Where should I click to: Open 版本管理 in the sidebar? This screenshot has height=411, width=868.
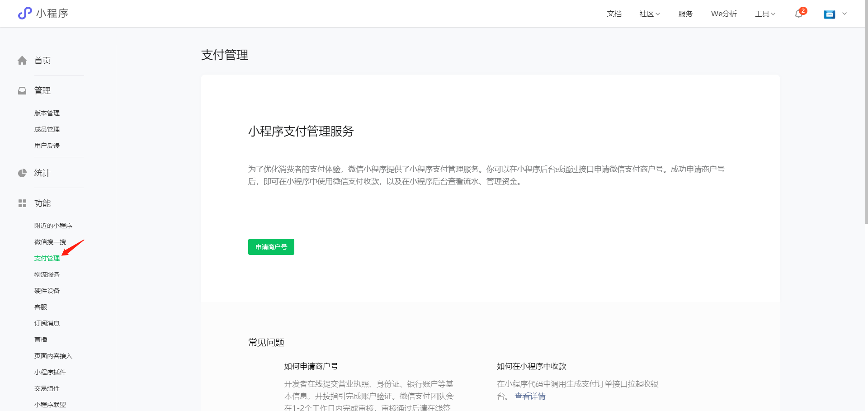point(47,113)
